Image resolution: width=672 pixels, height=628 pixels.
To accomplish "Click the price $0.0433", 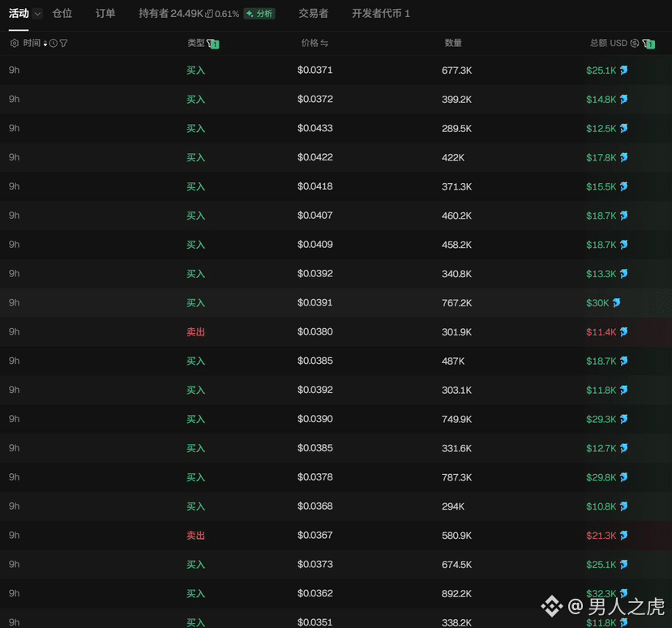I will click(x=315, y=128).
